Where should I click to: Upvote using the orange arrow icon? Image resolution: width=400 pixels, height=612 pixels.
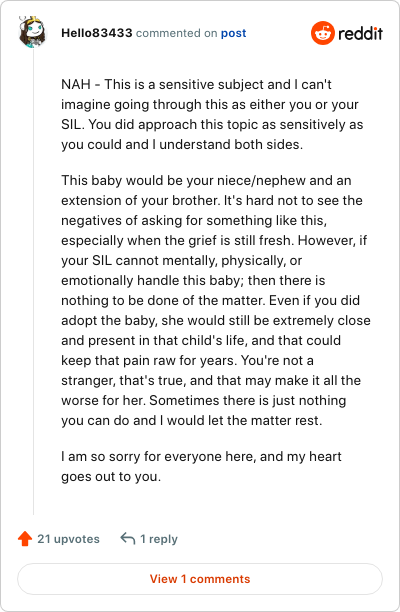click(x=25, y=539)
